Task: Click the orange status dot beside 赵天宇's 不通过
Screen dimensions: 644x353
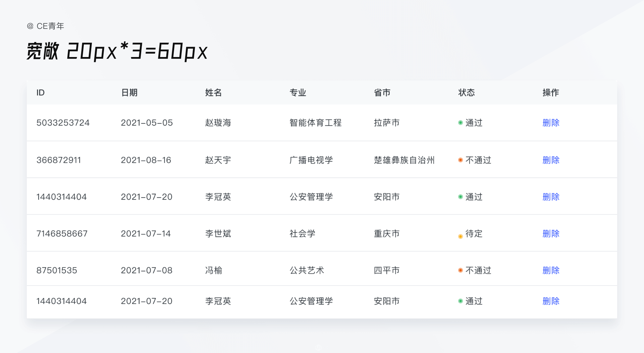Action: click(x=461, y=160)
